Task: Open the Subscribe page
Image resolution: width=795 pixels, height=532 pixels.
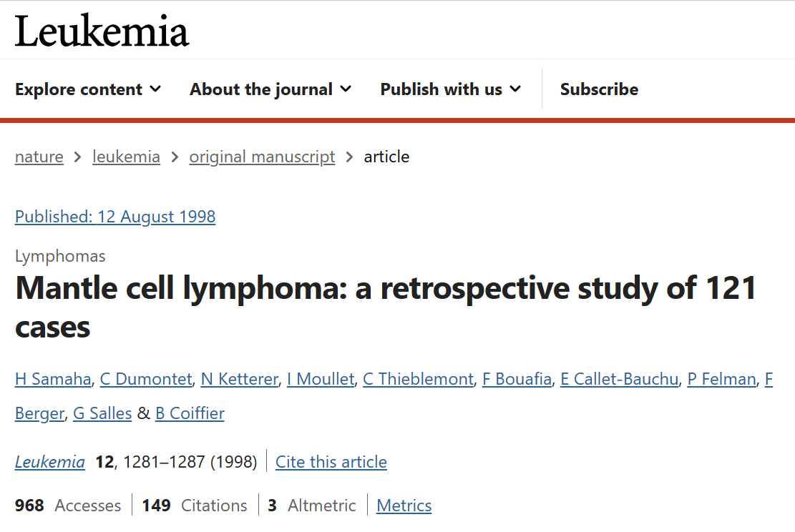Action: pos(599,89)
